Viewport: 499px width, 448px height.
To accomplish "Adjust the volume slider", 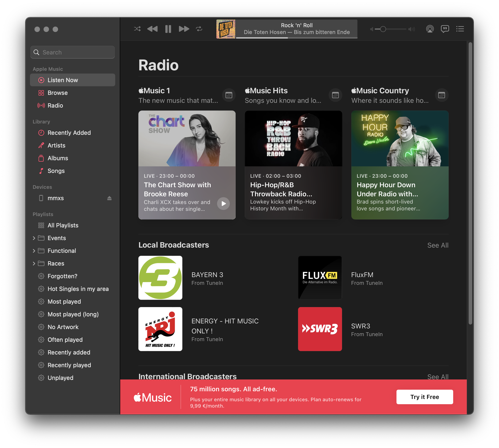I will tap(383, 29).
